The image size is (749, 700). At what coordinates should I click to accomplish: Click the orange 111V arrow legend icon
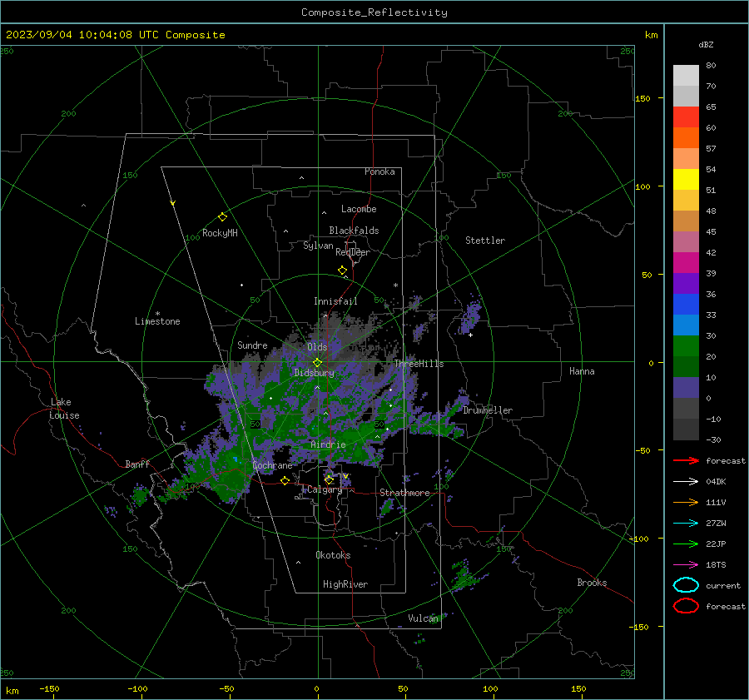click(x=686, y=502)
